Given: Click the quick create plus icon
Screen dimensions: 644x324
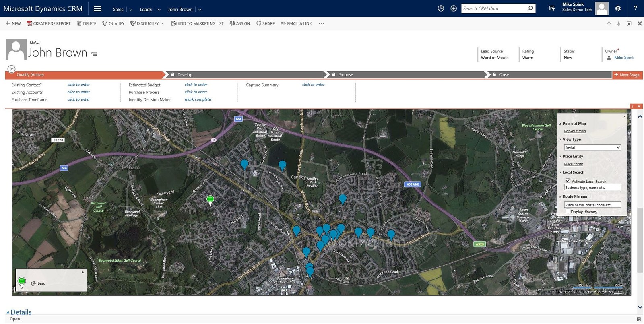Looking at the screenshot, I should click(x=454, y=8).
